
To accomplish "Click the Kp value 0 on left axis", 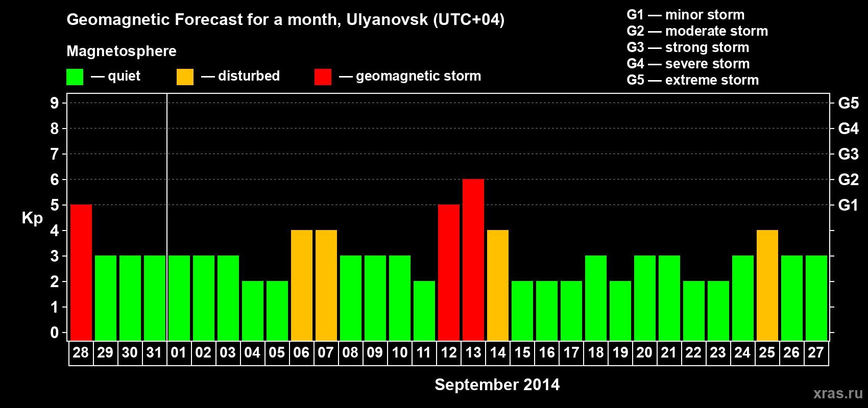I will 55,333.
